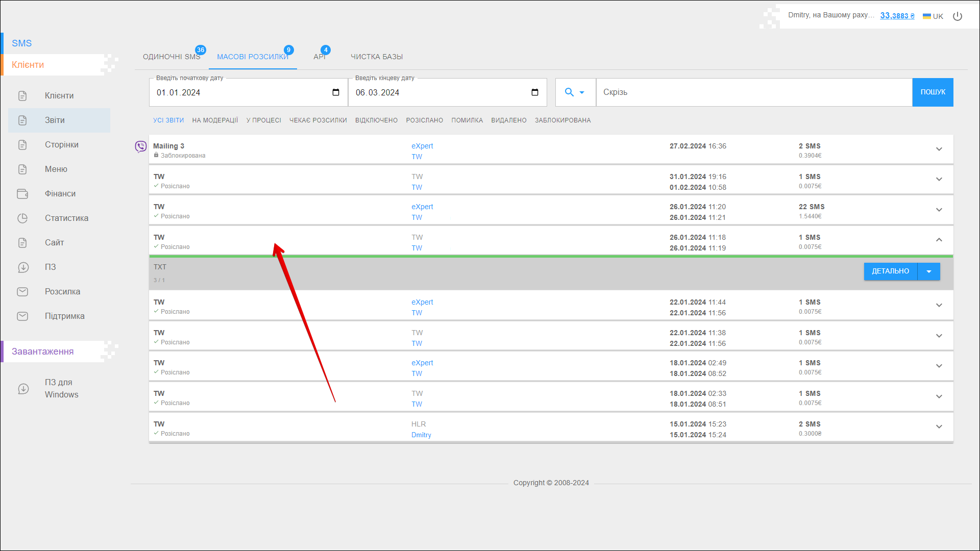Open Статистика pie chart icon
Image resolution: width=980 pixels, height=551 pixels.
[22, 218]
